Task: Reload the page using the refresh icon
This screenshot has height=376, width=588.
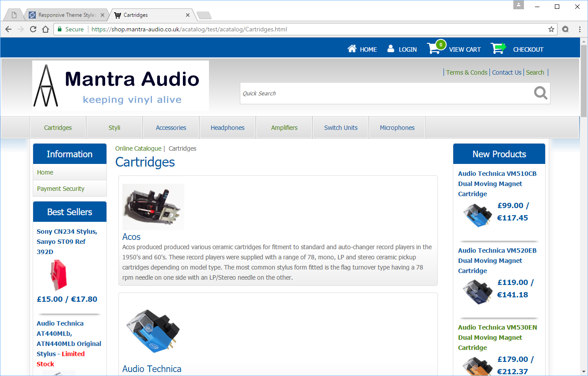Action: (x=33, y=29)
